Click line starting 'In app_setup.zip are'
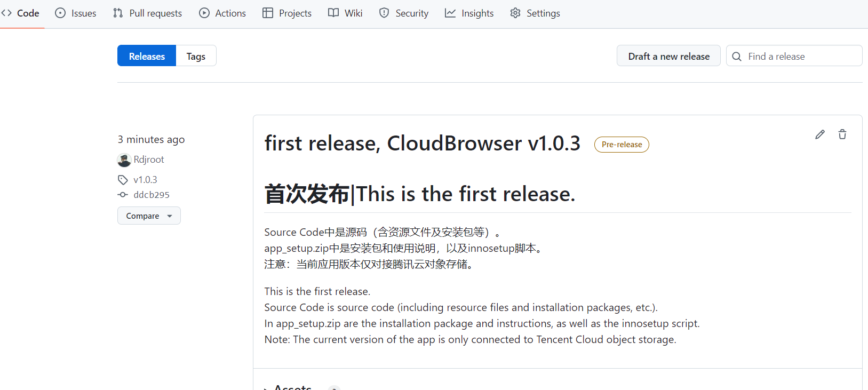This screenshot has height=390, width=868. [482, 323]
